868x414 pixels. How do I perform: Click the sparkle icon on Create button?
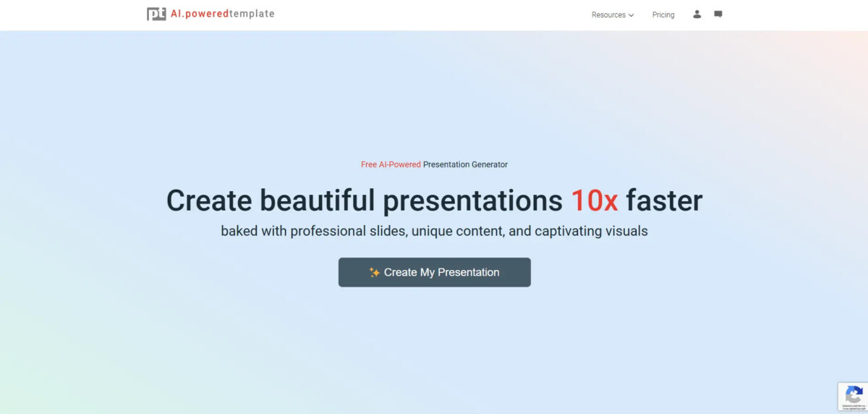pyautogui.click(x=374, y=272)
